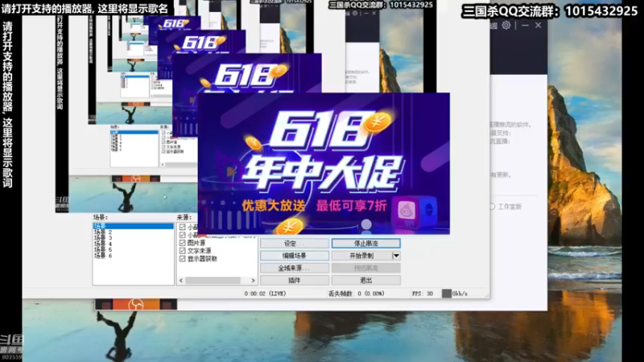Click the gray bitrate indicator square

(x=447, y=294)
